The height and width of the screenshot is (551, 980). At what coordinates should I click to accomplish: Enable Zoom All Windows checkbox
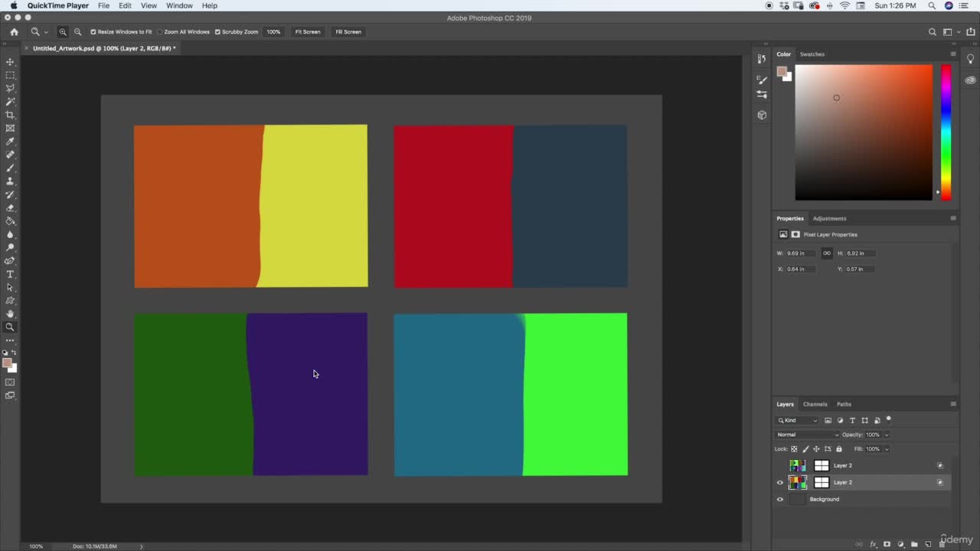tap(160, 32)
